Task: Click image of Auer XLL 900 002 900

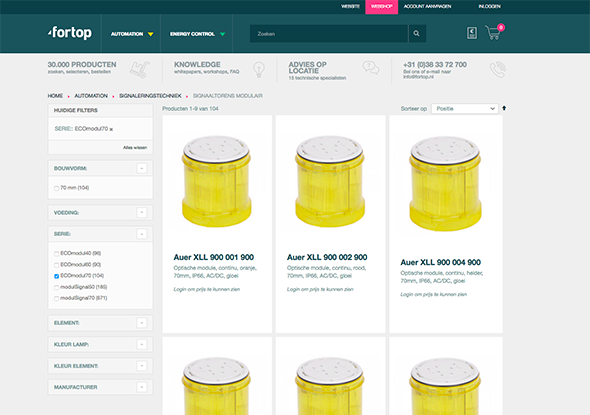Action: (x=330, y=181)
